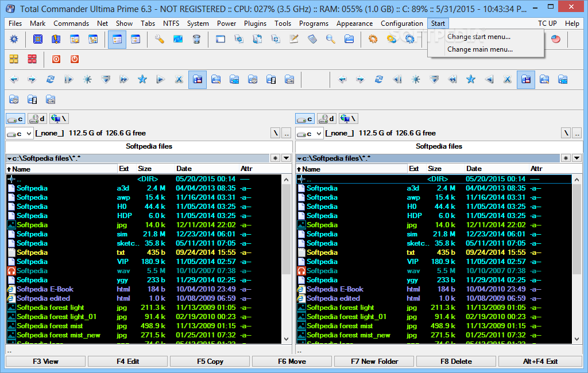This screenshot has height=373, width=588.
Task: Toggle highlighted list-view window button
Action: click(117, 40)
